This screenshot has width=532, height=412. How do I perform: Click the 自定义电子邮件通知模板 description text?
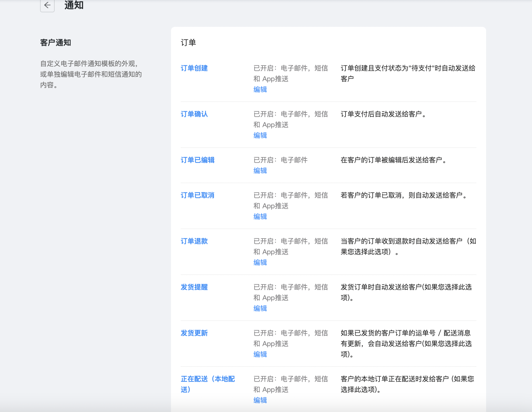point(91,74)
